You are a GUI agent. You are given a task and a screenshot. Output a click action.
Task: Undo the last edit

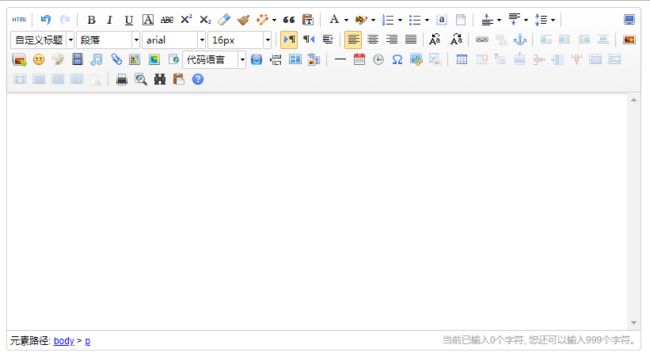(45, 19)
